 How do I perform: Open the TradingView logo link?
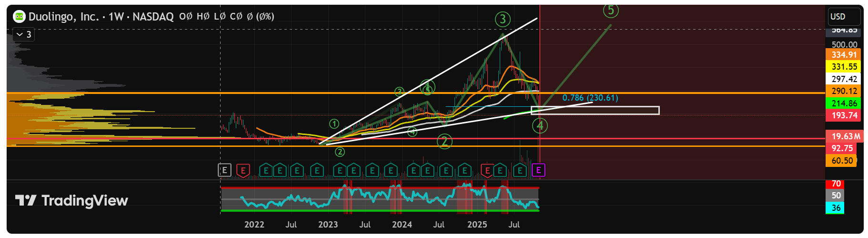[71, 200]
